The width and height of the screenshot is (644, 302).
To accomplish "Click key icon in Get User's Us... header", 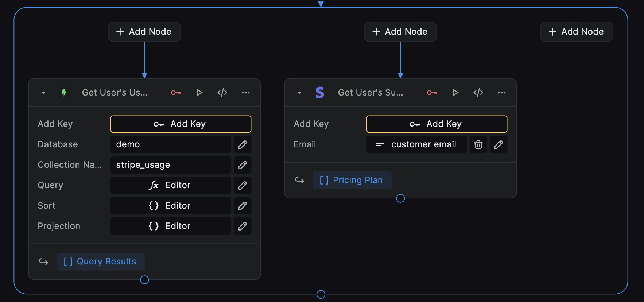I will (176, 93).
